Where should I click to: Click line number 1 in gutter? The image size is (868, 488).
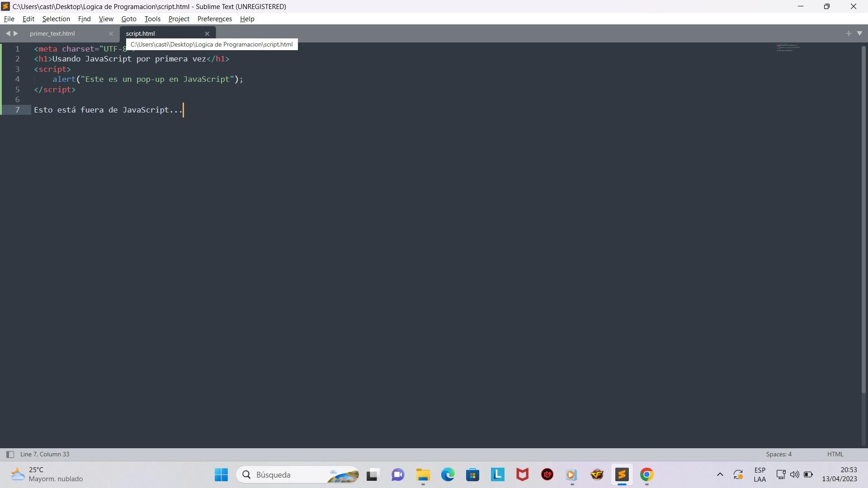click(x=17, y=49)
